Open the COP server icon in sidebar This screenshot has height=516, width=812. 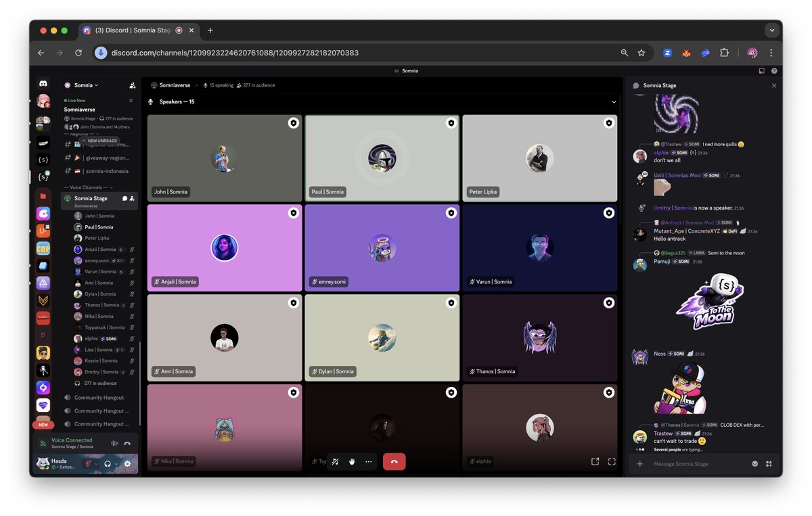coord(43,248)
